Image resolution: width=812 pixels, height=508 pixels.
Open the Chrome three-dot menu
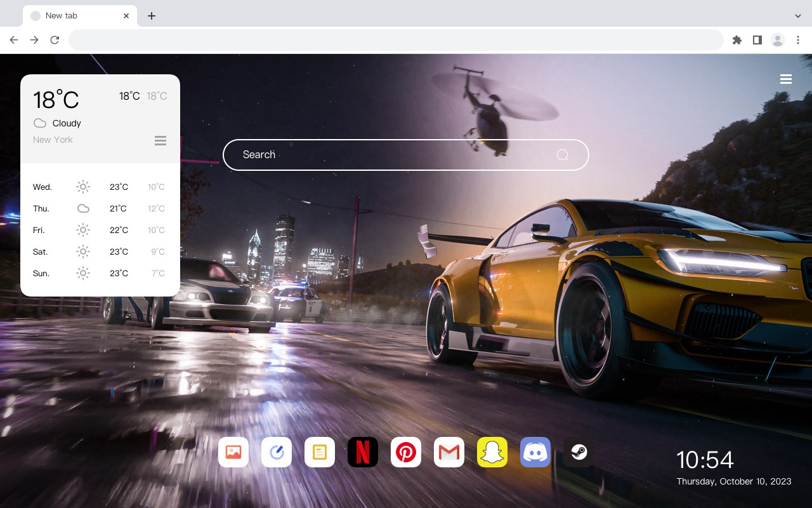point(798,40)
